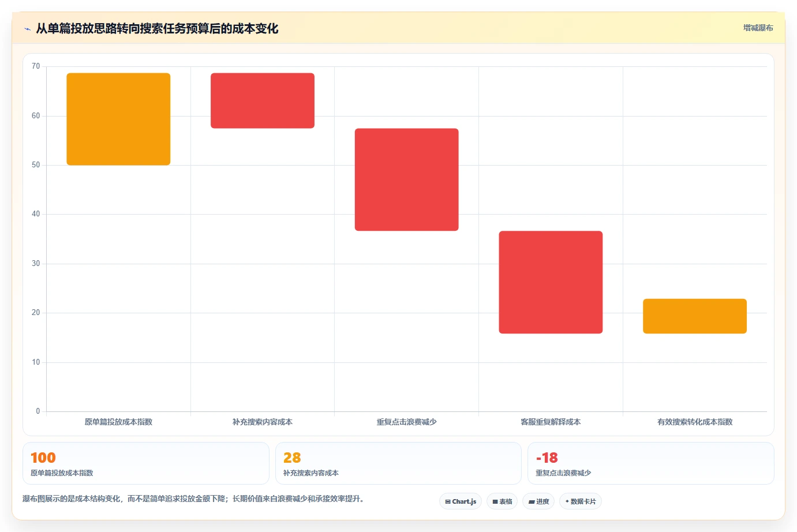
Task: Open the card showing 100 原单篇投放成本指数
Action: click(146, 463)
